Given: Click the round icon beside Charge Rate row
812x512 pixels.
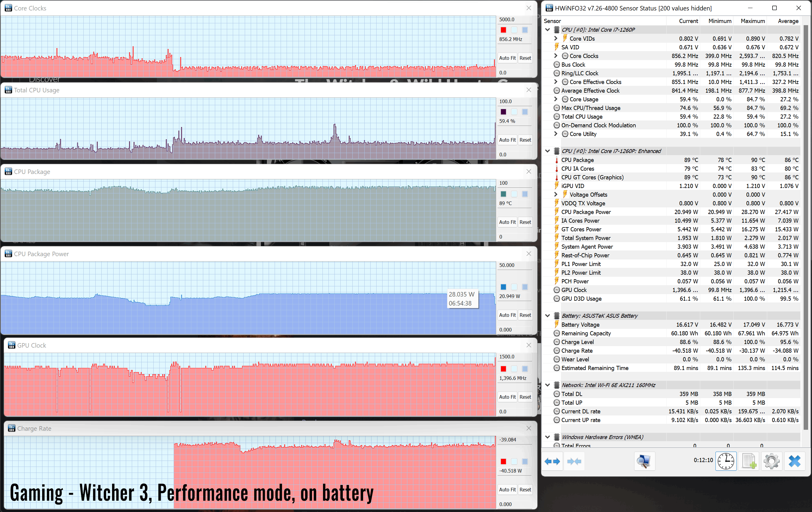Looking at the screenshot, I should click(x=557, y=350).
